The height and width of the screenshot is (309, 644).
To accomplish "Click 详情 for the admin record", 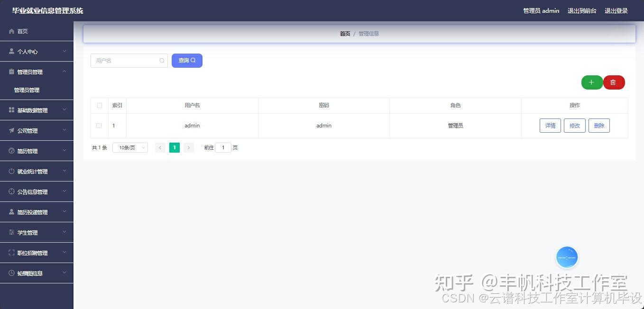I will [550, 125].
